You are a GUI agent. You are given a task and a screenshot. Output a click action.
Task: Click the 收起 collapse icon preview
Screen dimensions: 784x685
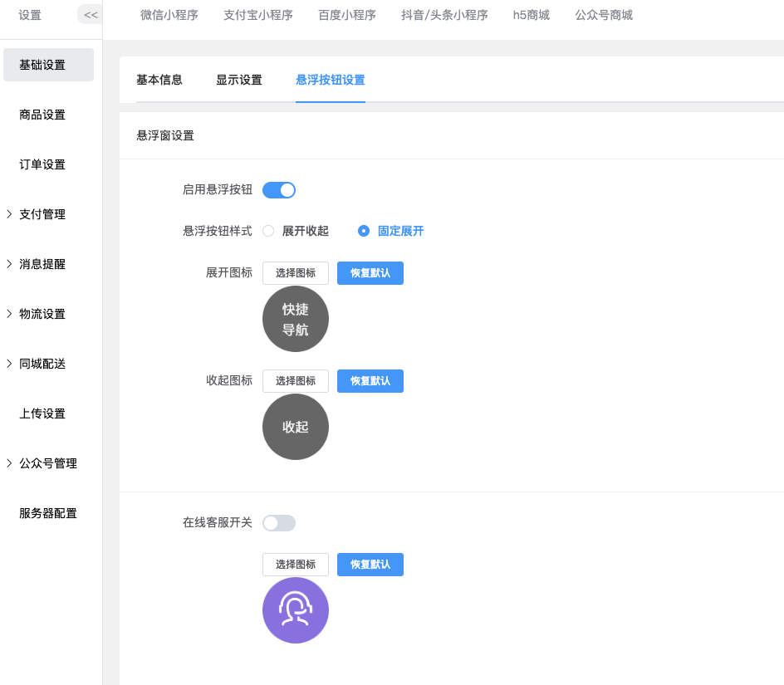(x=296, y=427)
